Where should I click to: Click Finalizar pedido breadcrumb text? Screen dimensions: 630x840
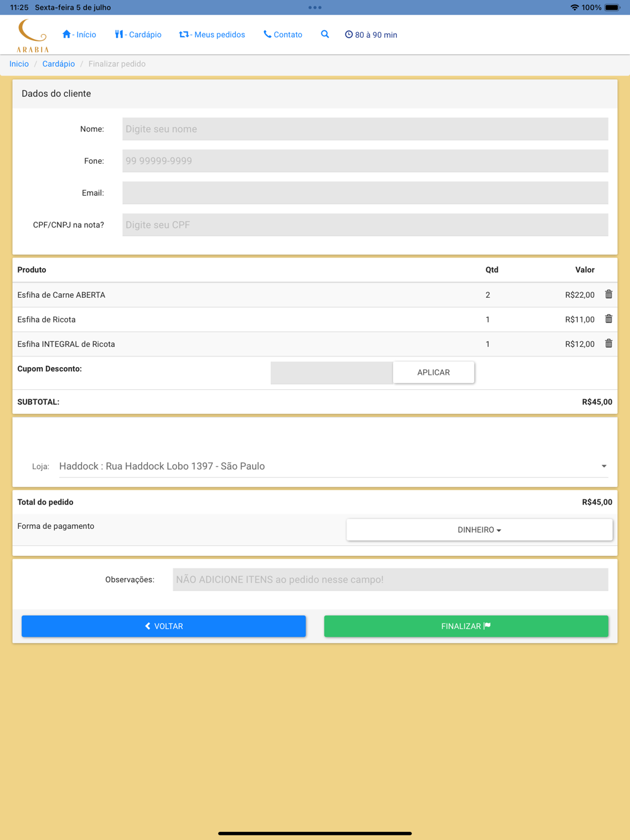pos(117,64)
